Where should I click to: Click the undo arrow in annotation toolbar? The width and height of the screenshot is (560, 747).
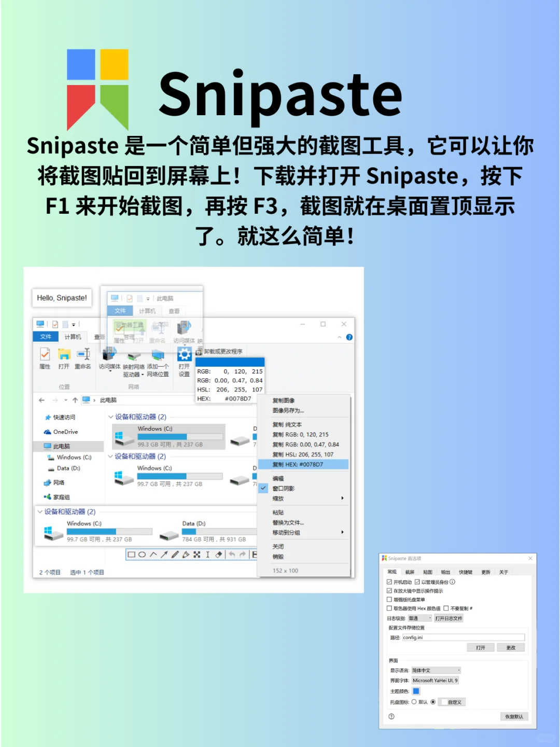click(x=232, y=555)
